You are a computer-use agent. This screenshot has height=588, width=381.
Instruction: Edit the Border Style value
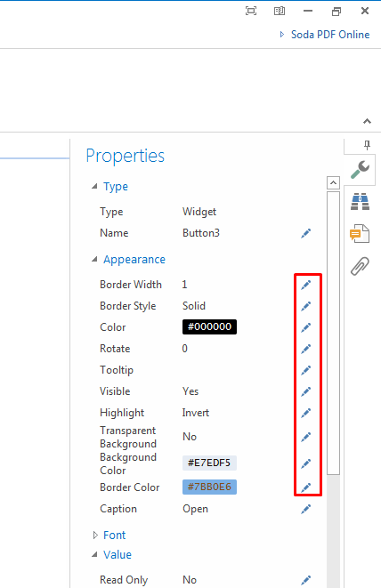tap(306, 306)
